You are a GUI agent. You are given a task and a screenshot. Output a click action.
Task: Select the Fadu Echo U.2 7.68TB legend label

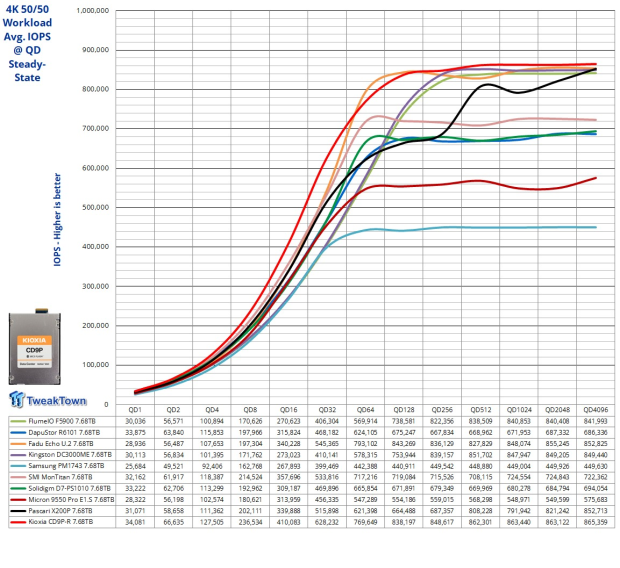tap(61, 444)
